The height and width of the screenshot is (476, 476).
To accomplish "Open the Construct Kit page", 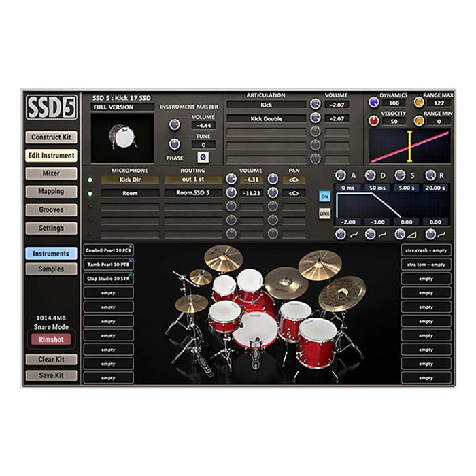I will [51, 137].
